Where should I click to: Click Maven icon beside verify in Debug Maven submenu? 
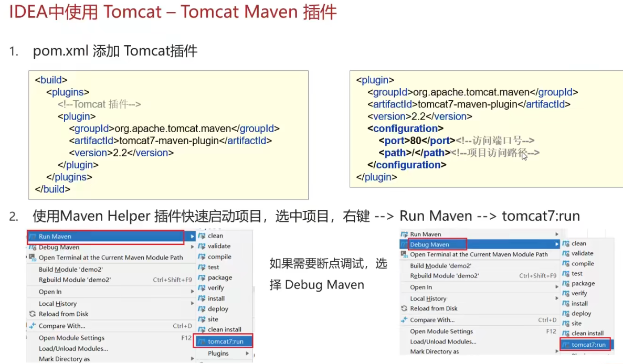[x=566, y=293]
